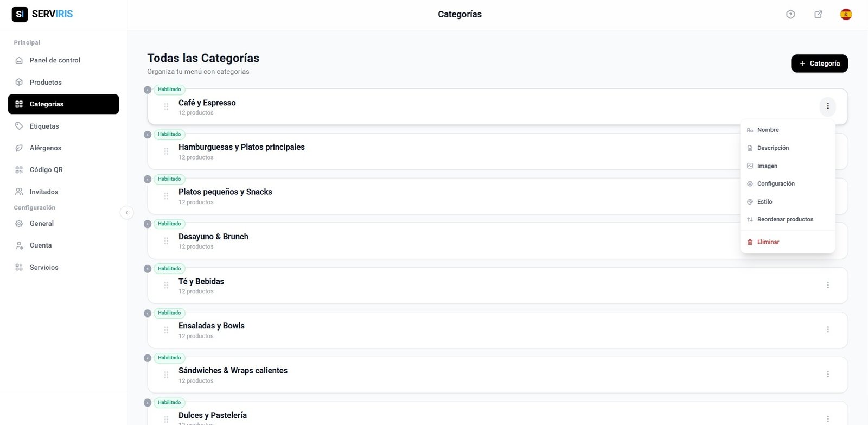This screenshot has width=868, height=425.
Task: Click the Imagen option's picture icon
Action: click(x=750, y=166)
